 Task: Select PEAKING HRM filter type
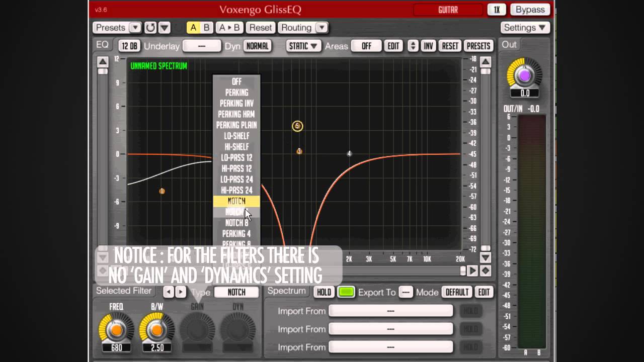click(x=236, y=114)
